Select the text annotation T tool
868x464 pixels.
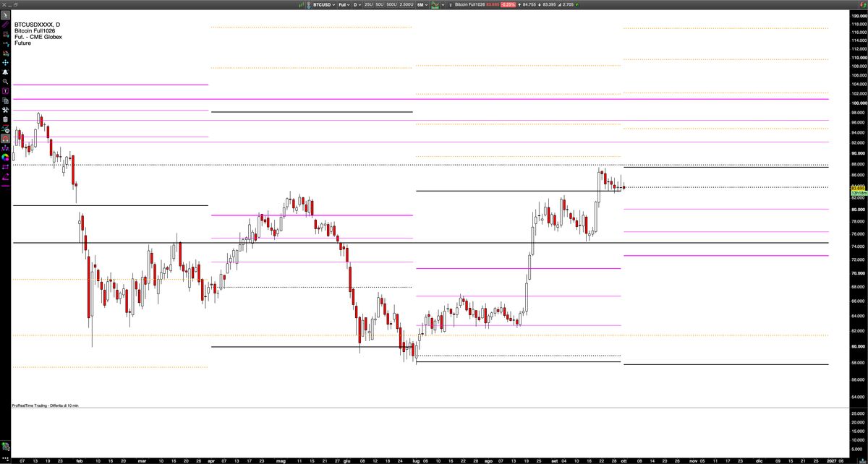5,91
